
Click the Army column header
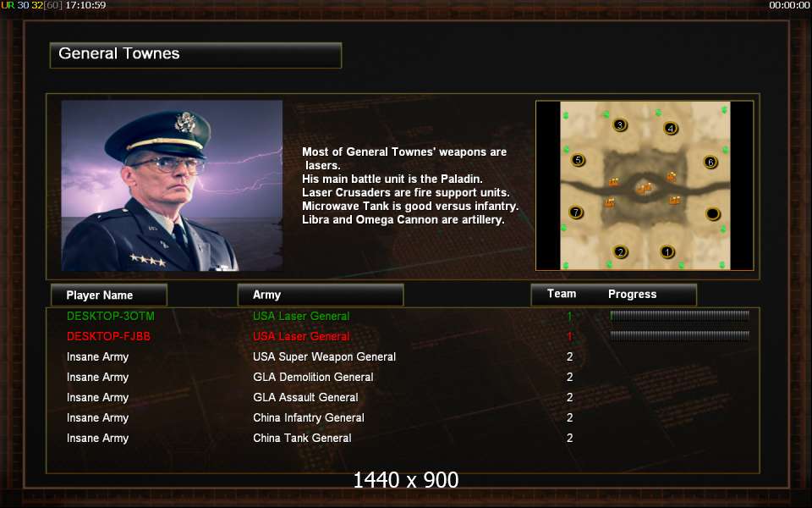click(321, 295)
